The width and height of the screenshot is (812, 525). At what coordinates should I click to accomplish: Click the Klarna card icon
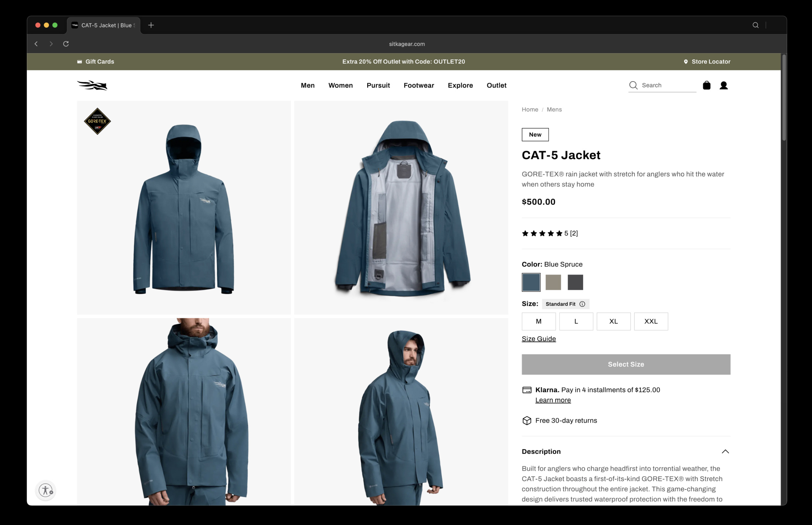(x=527, y=390)
